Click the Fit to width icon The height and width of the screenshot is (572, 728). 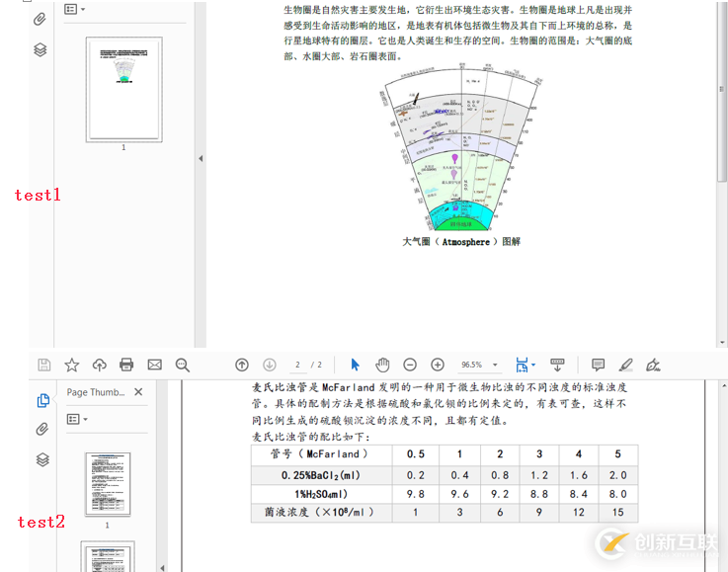click(x=522, y=365)
